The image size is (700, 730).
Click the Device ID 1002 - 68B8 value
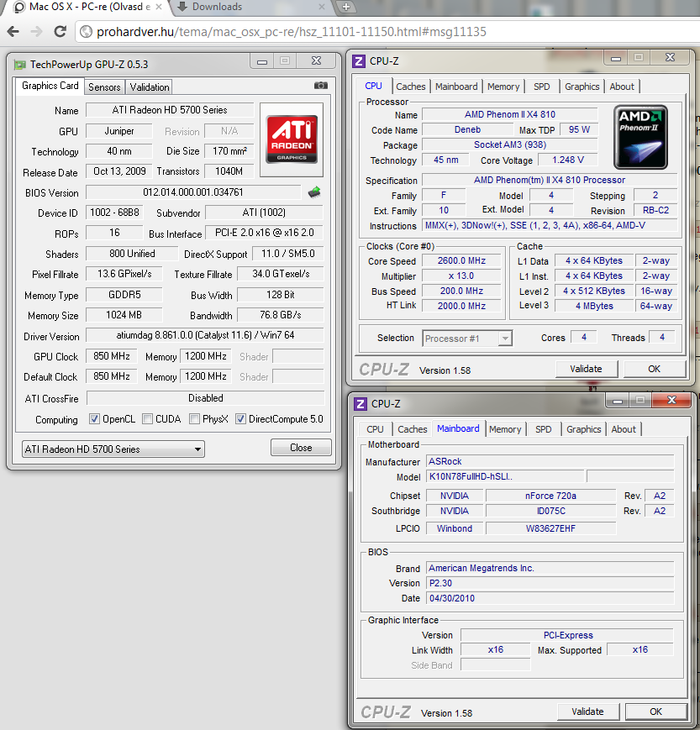[114, 213]
